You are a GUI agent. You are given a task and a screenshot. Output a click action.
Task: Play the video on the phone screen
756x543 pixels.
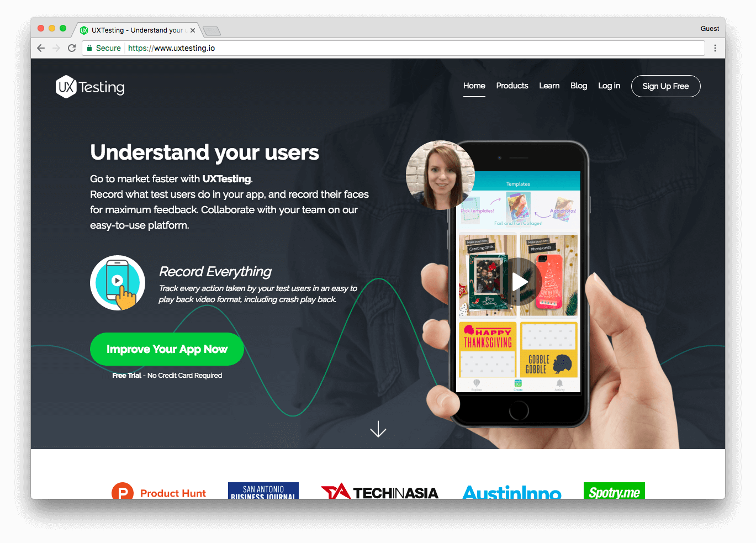coord(519,282)
